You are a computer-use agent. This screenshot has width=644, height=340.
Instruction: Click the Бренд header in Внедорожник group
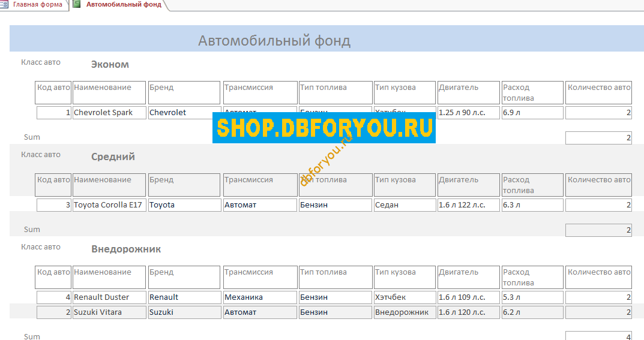pyautogui.click(x=184, y=277)
